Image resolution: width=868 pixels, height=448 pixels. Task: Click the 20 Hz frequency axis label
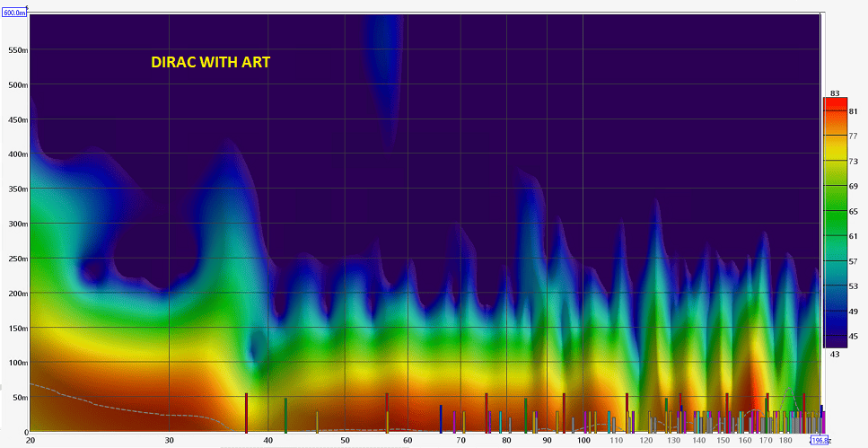pyautogui.click(x=31, y=440)
